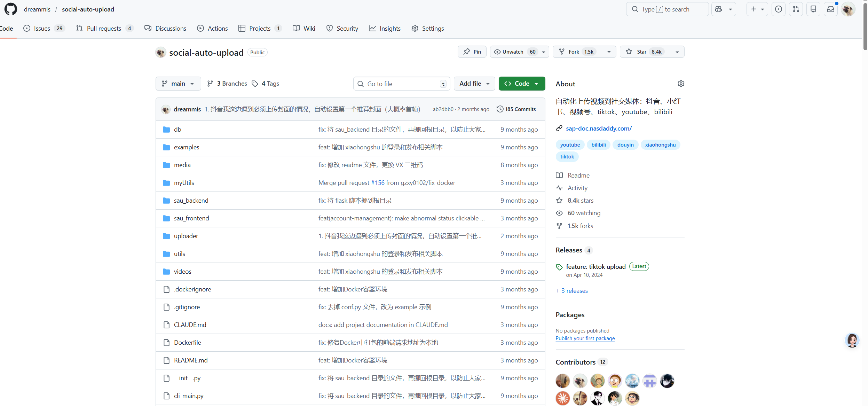Click the + 3 releases link
The width and height of the screenshot is (868, 406).
click(x=572, y=291)
